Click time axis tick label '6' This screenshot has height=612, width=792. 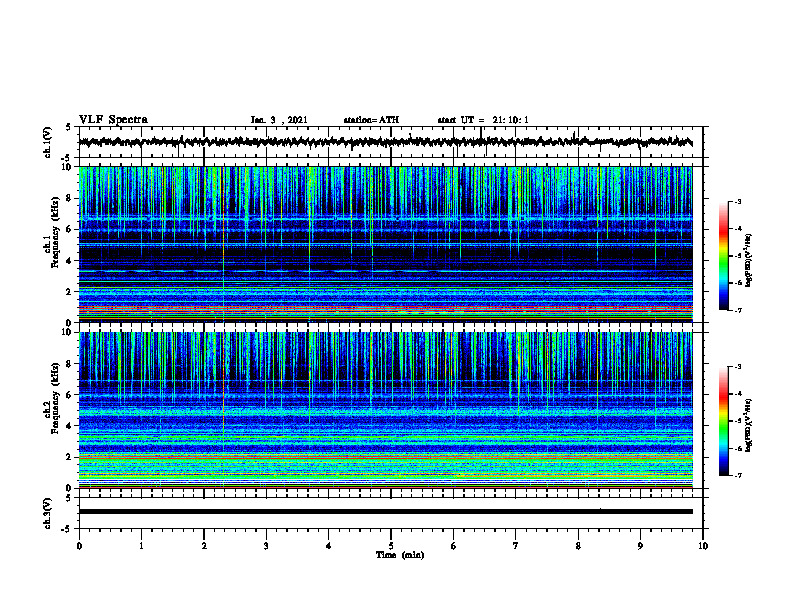454,546
